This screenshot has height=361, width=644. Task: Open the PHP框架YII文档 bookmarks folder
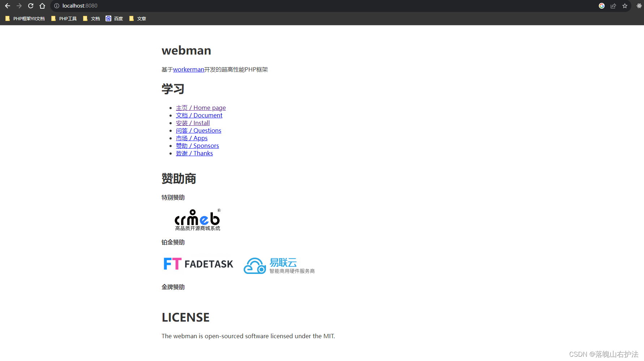click(25, 18)
